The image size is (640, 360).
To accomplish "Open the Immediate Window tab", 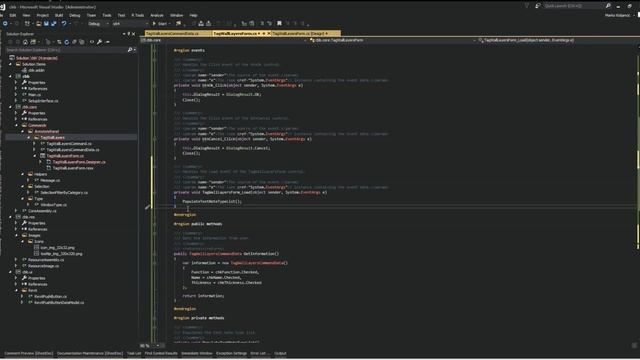I will coord(197,353).
